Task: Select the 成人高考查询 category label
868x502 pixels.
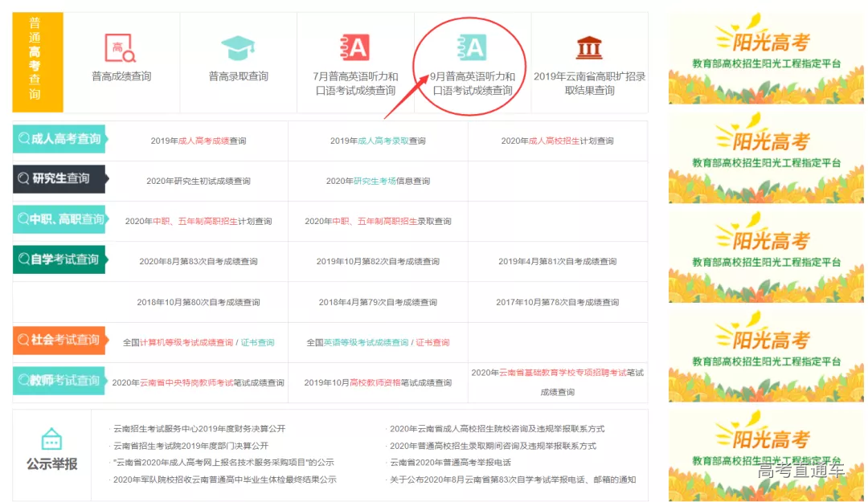Action: tap(59, 139)
